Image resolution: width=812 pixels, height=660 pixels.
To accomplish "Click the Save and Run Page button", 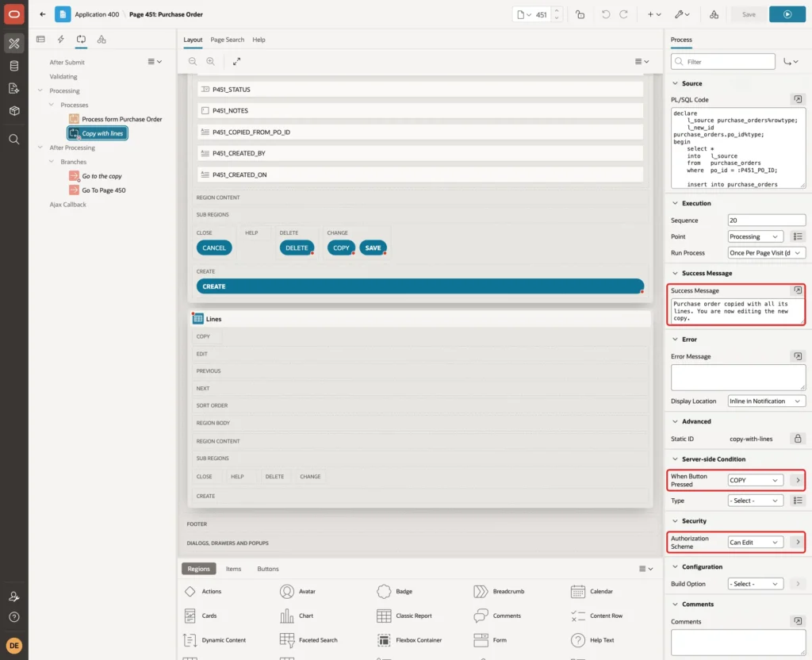I will tap(787, 14).
